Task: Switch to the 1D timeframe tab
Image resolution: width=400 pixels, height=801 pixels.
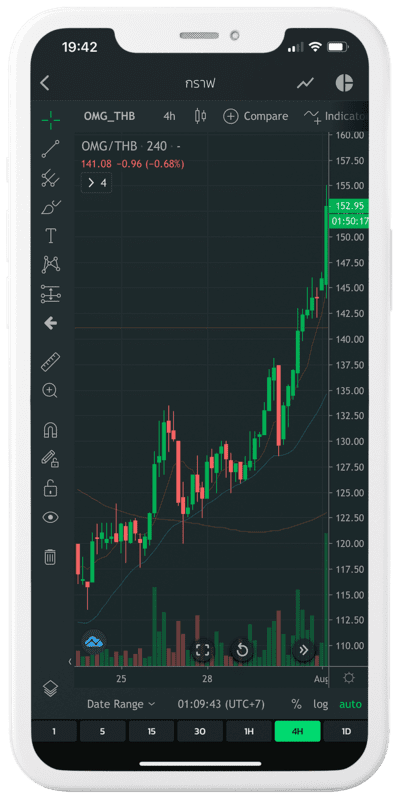Action: [346, 731]
